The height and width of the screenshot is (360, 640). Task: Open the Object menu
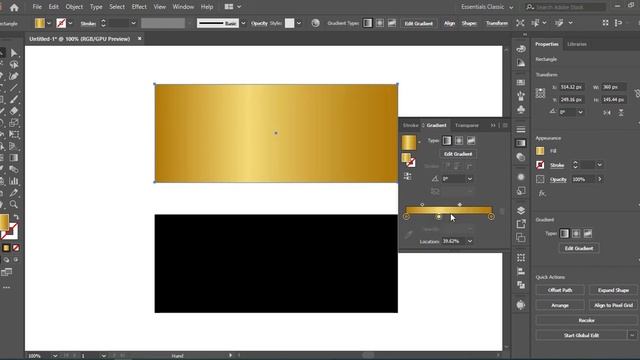click(x=74, y=7)
